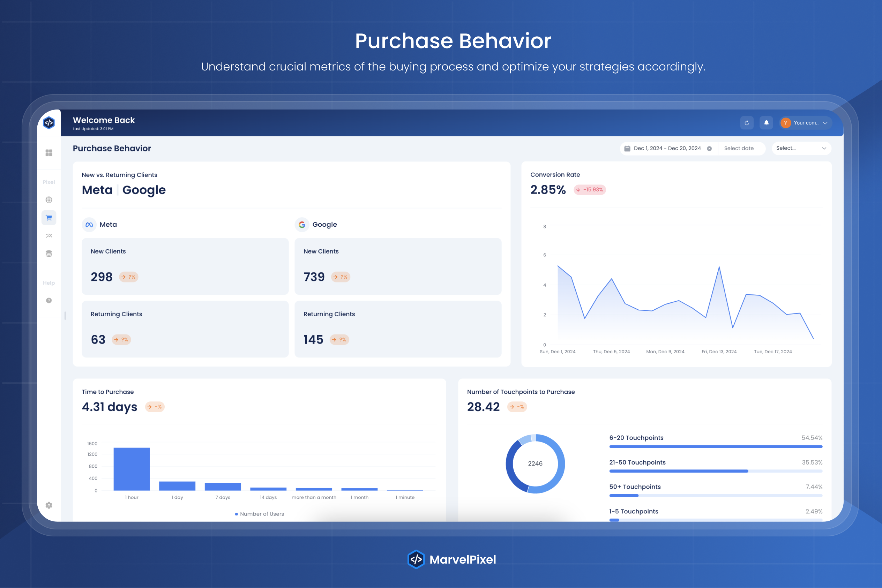Screen dimensions: 882x588
Task: Select the shopping cart sidebar icon
Action: 49,218
